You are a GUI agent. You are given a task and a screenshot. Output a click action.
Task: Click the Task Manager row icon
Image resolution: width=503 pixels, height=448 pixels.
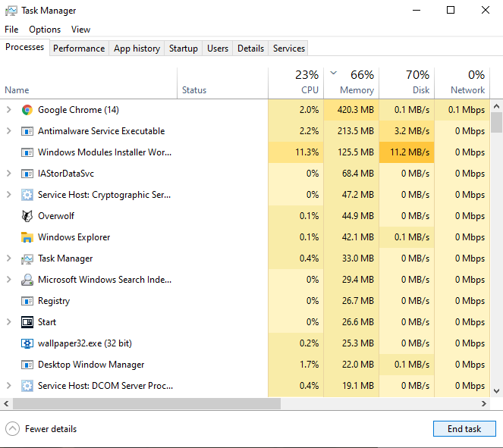(x=27, y=258)
